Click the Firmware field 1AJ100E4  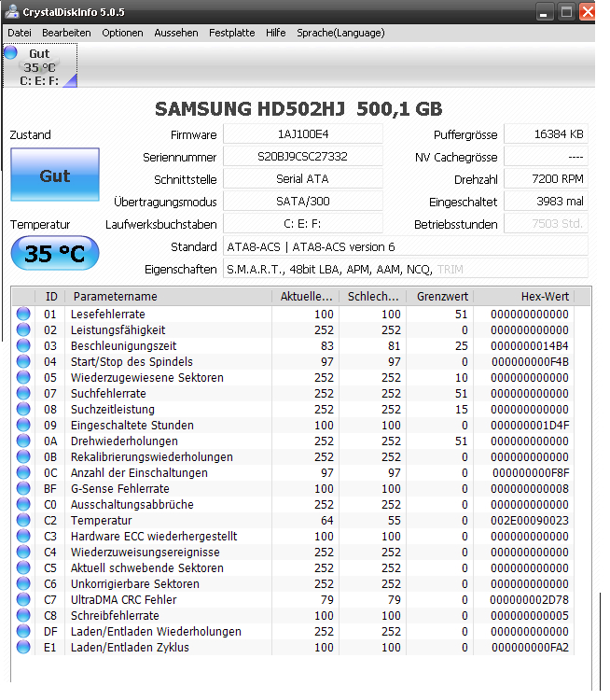[x=303, y=133]
